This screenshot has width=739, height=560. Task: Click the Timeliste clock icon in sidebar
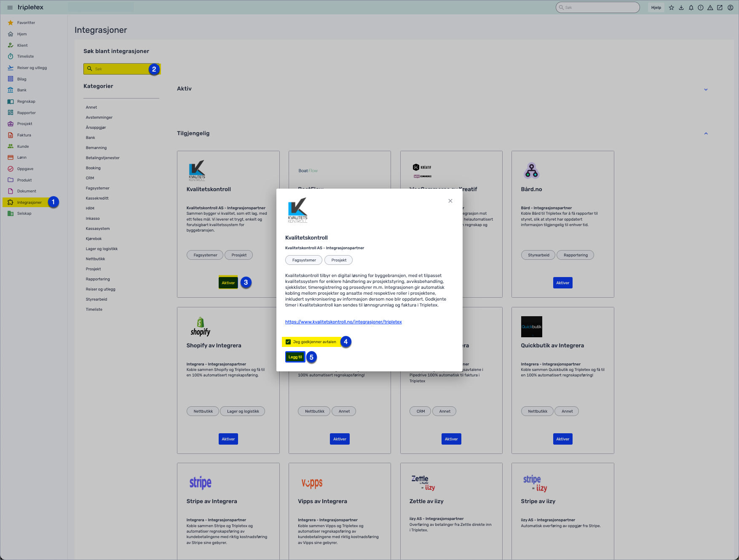click(11, 56)
